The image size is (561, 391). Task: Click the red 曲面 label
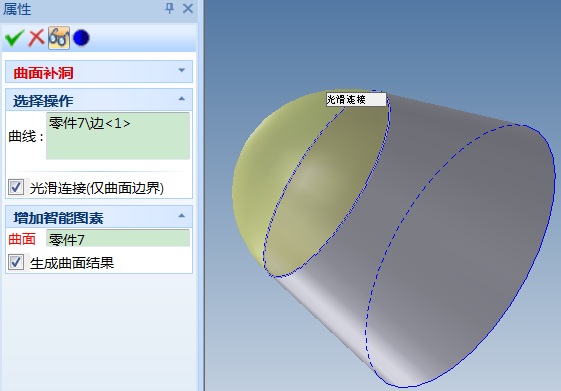[22, 239]
